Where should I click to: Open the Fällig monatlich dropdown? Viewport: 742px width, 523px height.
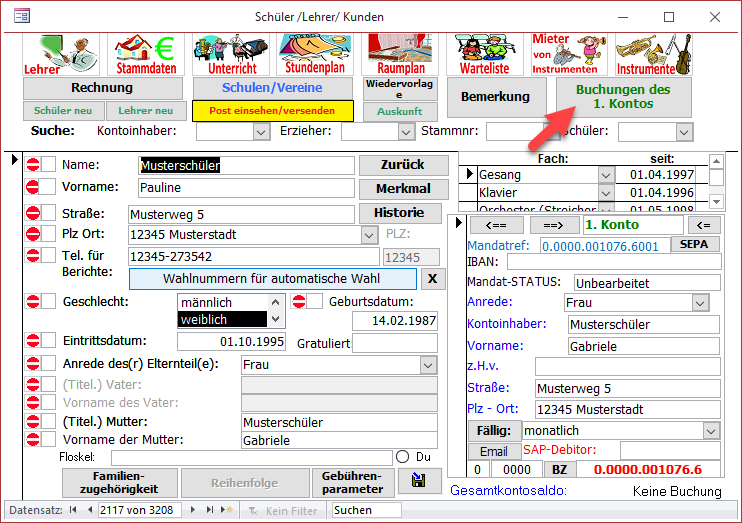(x=710, y=430)
